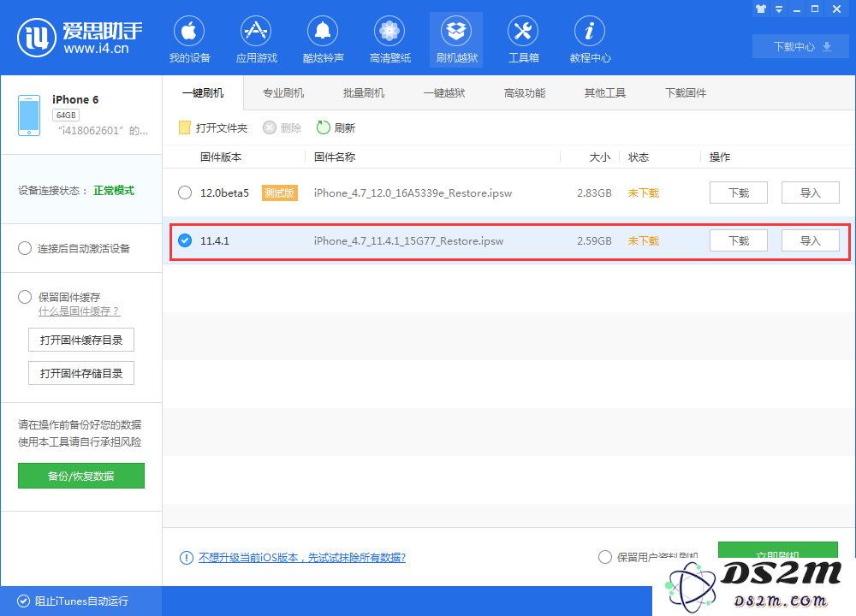Viewport: 856px width, 616px height.
Task: Click 打开固件存储目录 button
Action: 81,373
